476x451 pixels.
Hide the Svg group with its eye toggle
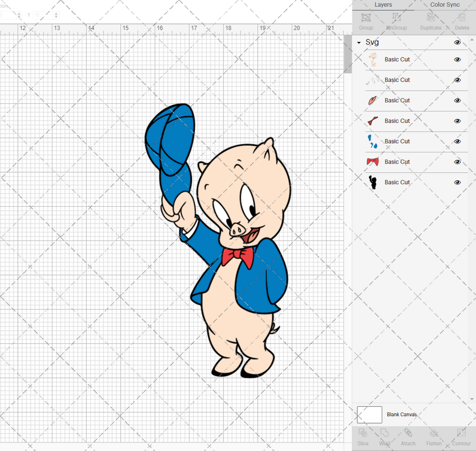pos(457,42)
